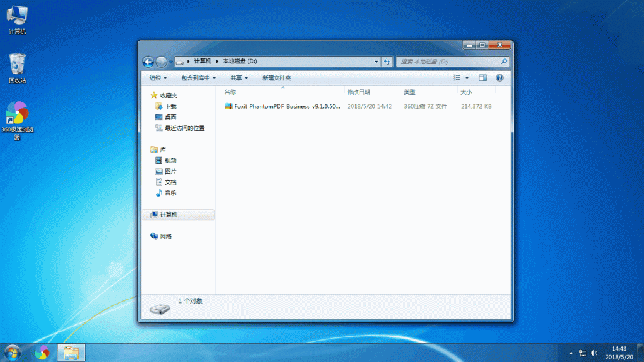Open the 共享 dropdown menu
This screenshot has width=644, height=362.
239,78
